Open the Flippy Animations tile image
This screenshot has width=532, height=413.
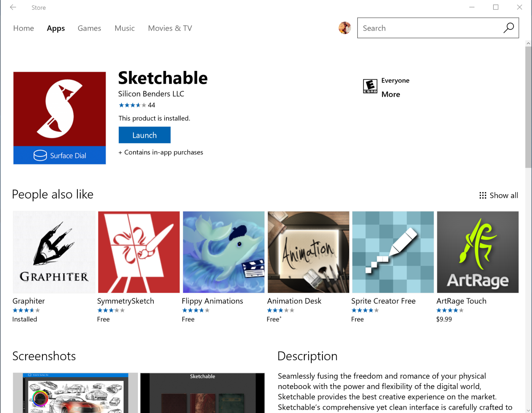(224, 252)
